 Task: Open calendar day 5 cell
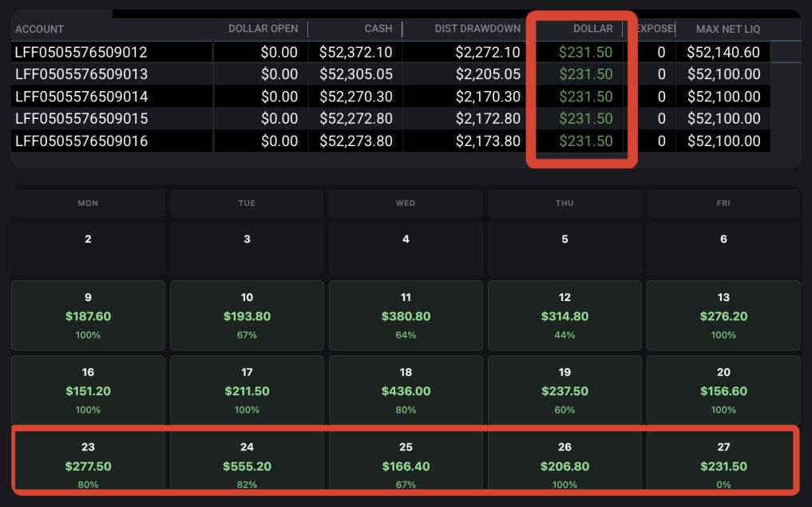coord(564,249)
